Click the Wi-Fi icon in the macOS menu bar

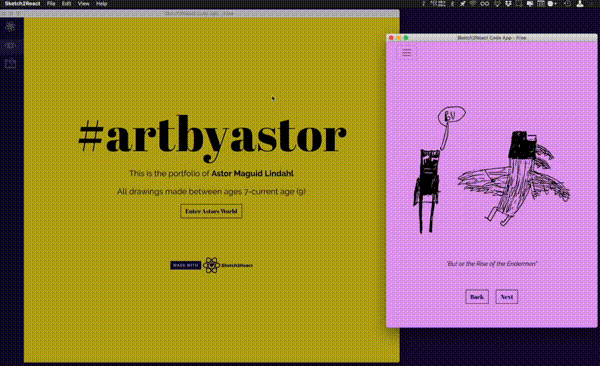(473, 4)
